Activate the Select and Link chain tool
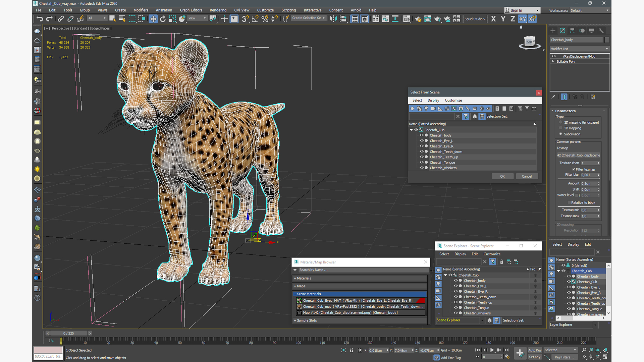 [x=61, y=19]
